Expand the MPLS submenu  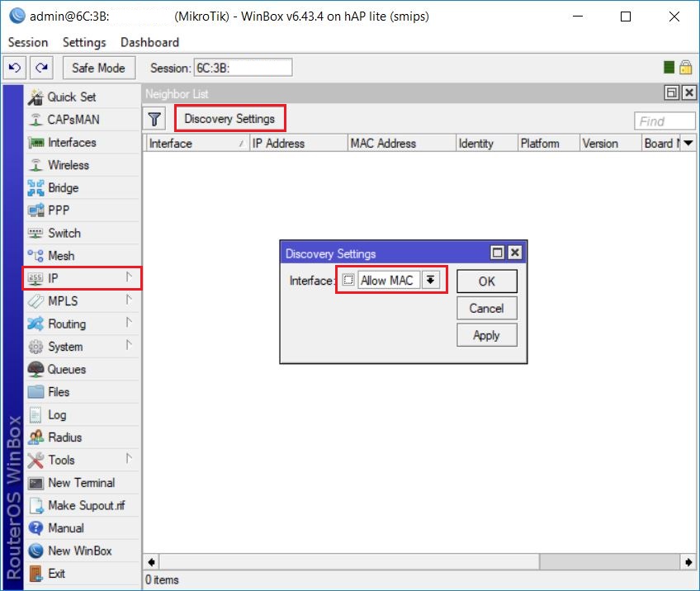129,300
